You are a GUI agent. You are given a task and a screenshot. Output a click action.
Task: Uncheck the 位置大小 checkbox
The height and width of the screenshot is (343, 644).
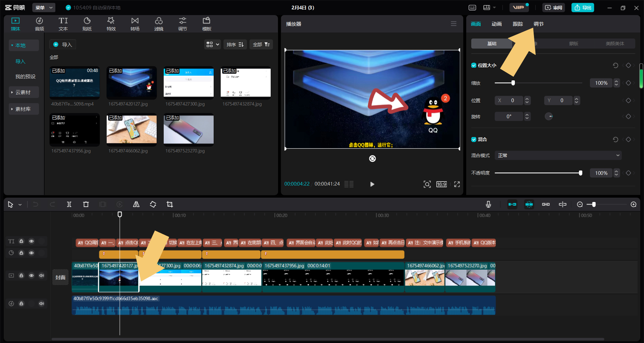[x=474, y=65]
